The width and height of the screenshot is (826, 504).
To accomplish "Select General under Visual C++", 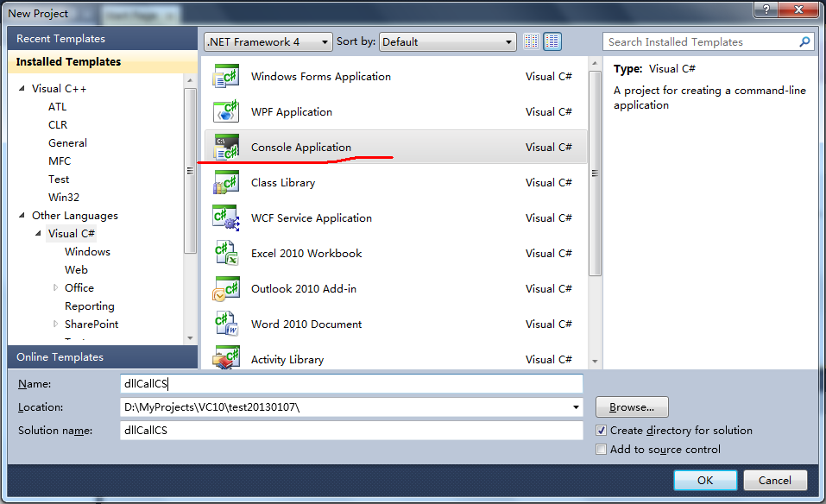I will [67, 142].
